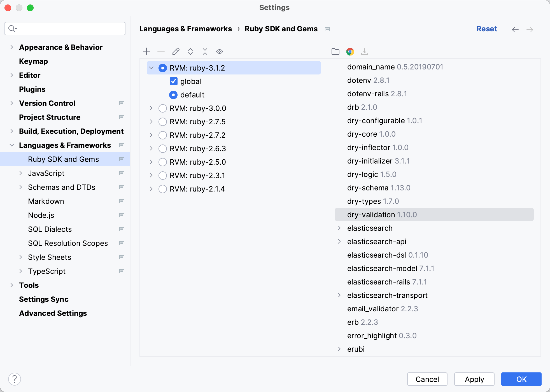Select RVM: ruby-3.0.0 radio button

click(x=163, y=108)
